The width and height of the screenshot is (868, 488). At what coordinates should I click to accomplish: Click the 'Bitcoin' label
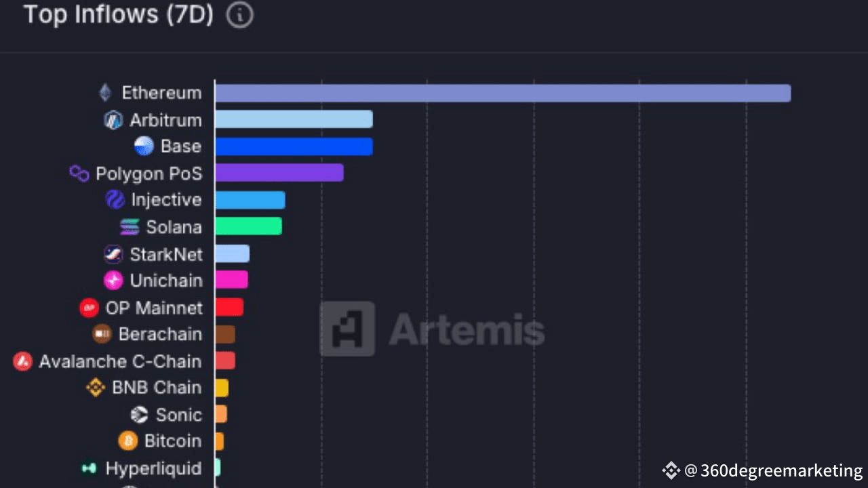(173, 441)
